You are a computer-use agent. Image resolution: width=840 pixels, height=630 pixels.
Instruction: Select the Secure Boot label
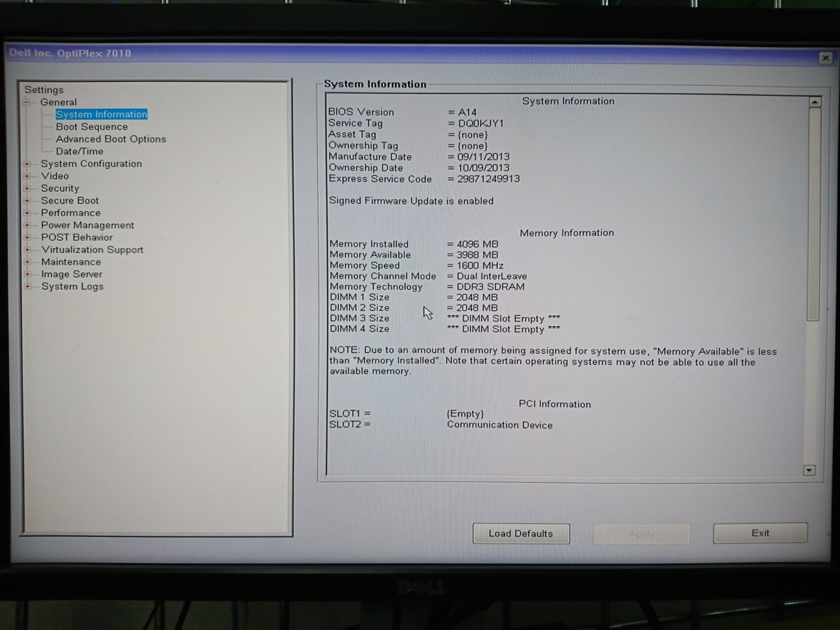click(70, 200)
